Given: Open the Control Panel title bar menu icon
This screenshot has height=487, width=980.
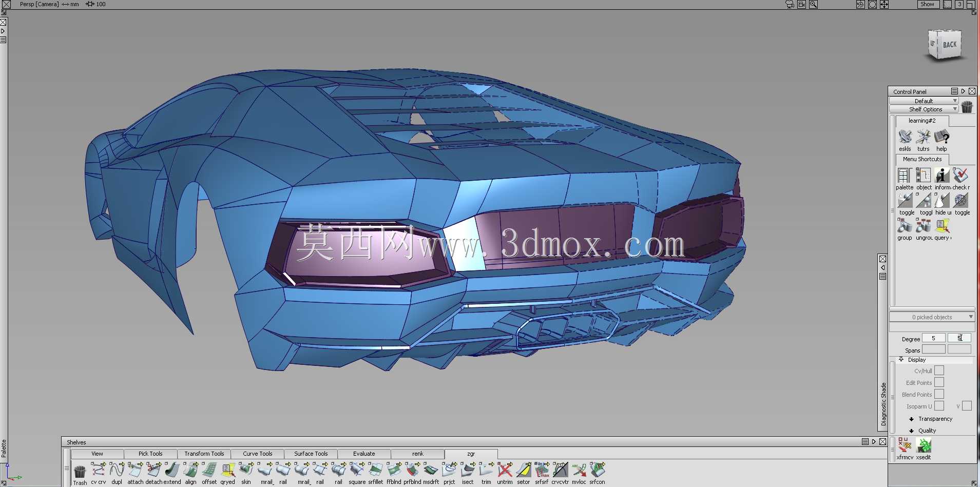Looking at the screenshot, I should [x=954, y=91].
